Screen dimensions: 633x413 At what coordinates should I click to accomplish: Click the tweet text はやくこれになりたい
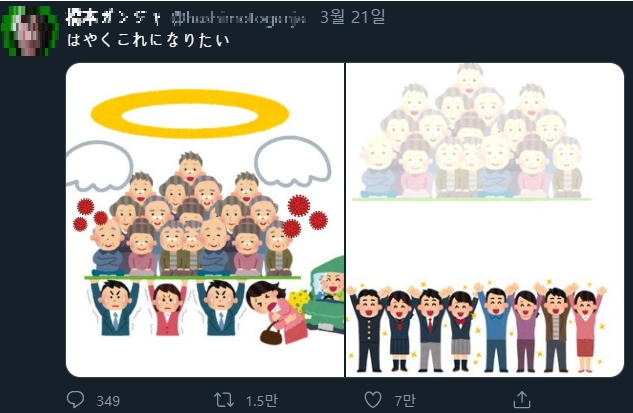pos(148,40)
